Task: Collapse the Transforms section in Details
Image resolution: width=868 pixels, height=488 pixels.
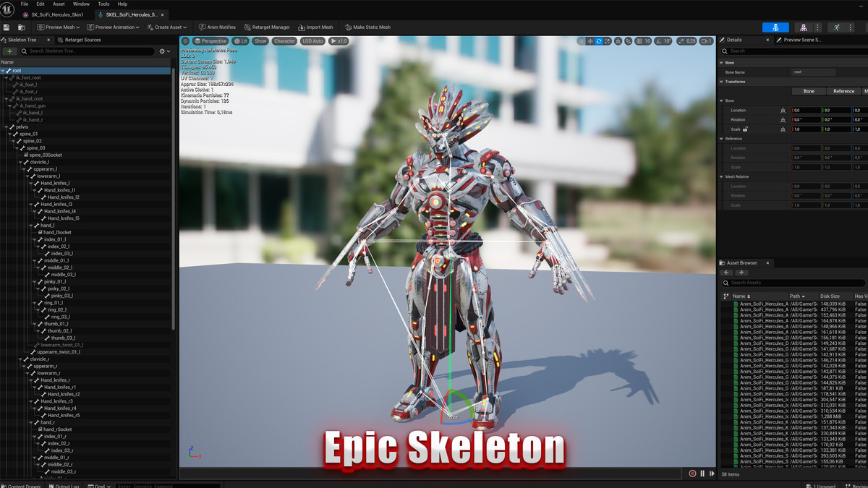Action: click(721, 82)
